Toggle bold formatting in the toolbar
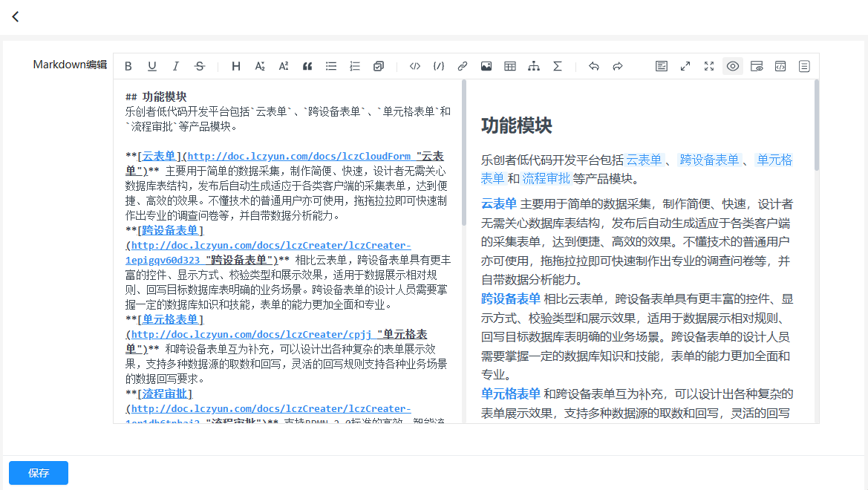 tap(128, 66)
